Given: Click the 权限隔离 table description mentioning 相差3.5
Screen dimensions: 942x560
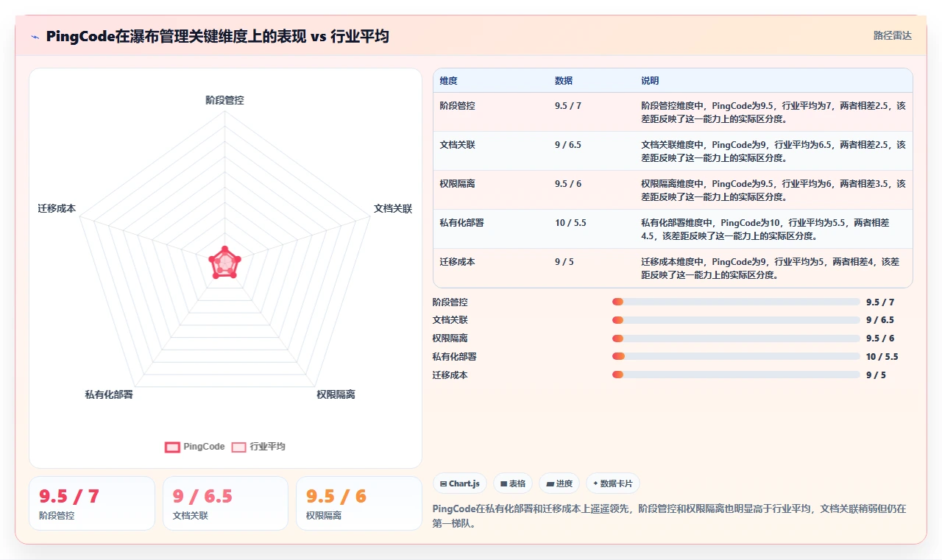Looking at the screenshot, I should (x=773, y=190).
